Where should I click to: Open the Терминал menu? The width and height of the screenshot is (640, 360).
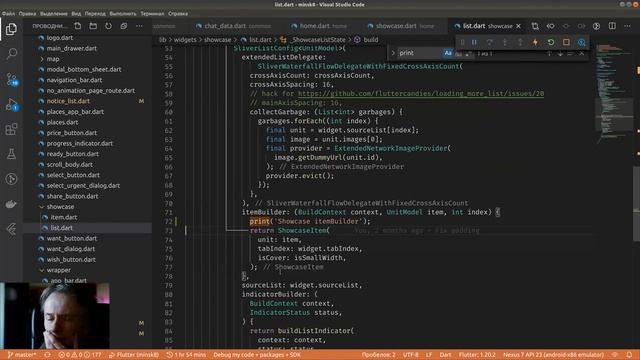point(152,13)
